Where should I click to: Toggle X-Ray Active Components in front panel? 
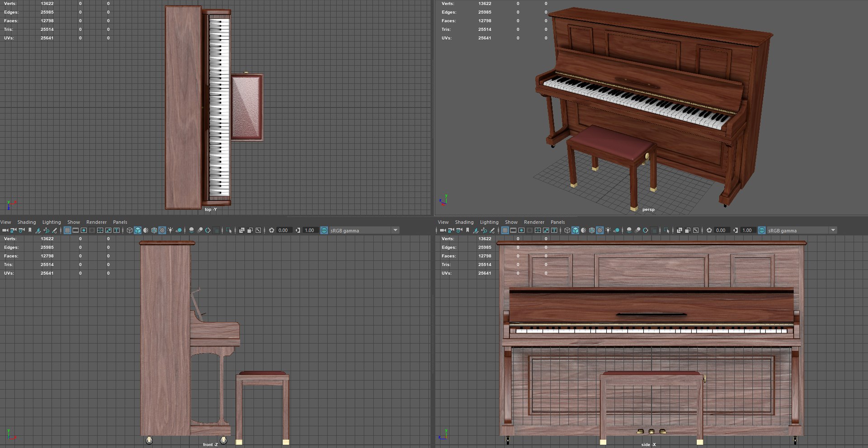coord(250,230)
